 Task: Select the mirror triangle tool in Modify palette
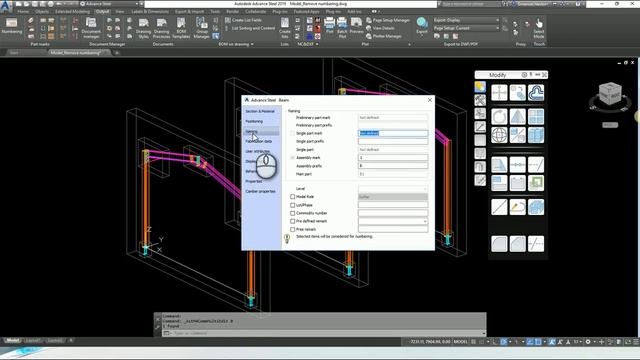pos(518,117)
